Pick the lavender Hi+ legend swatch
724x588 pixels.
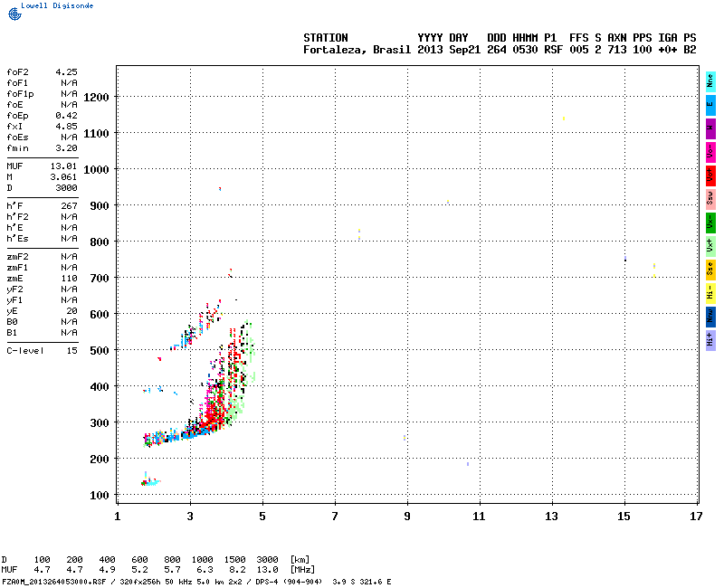click(x=710, y=338)
